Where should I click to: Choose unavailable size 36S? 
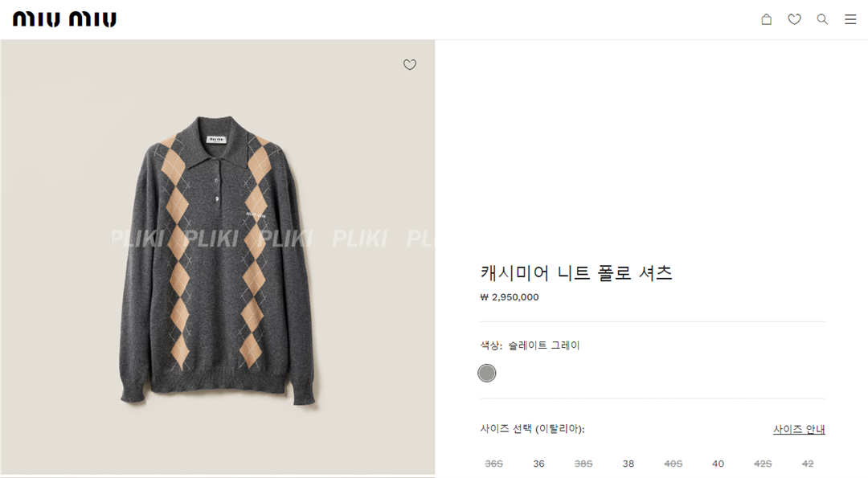[x=493, y=464]
